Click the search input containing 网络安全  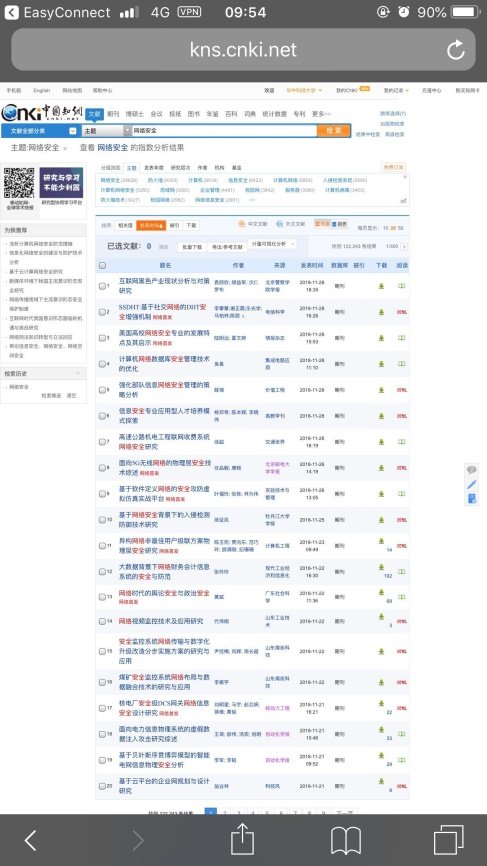pos(224,131)
